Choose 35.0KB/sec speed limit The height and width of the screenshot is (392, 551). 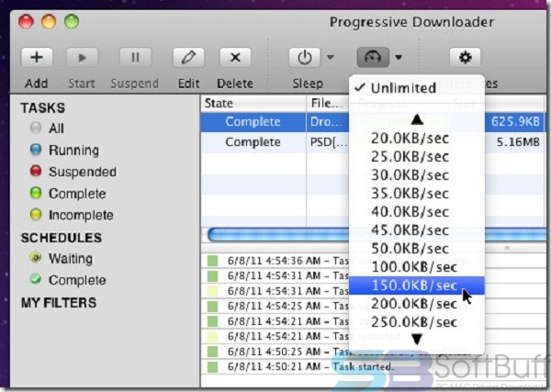click(417, 194)
